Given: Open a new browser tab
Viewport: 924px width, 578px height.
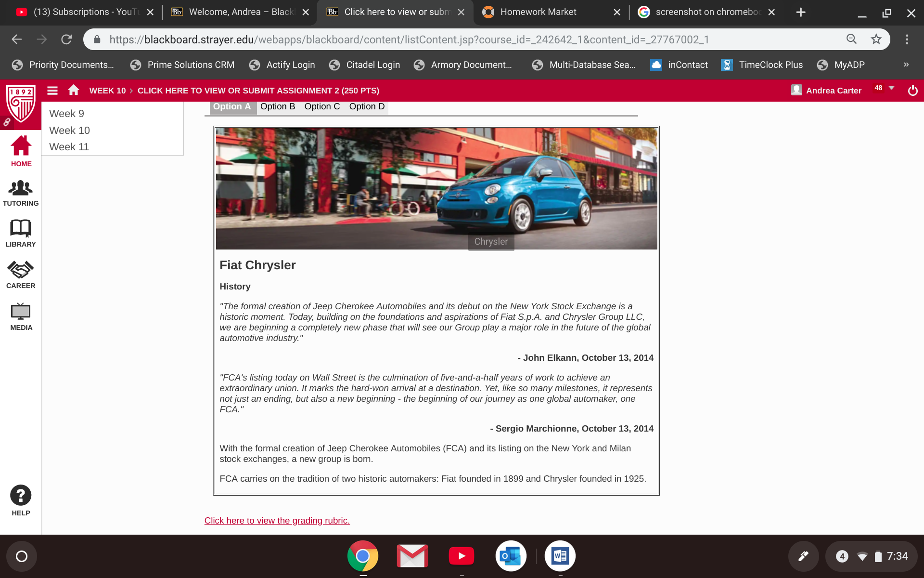Looking at the screenshot, I should click(801, 12).
